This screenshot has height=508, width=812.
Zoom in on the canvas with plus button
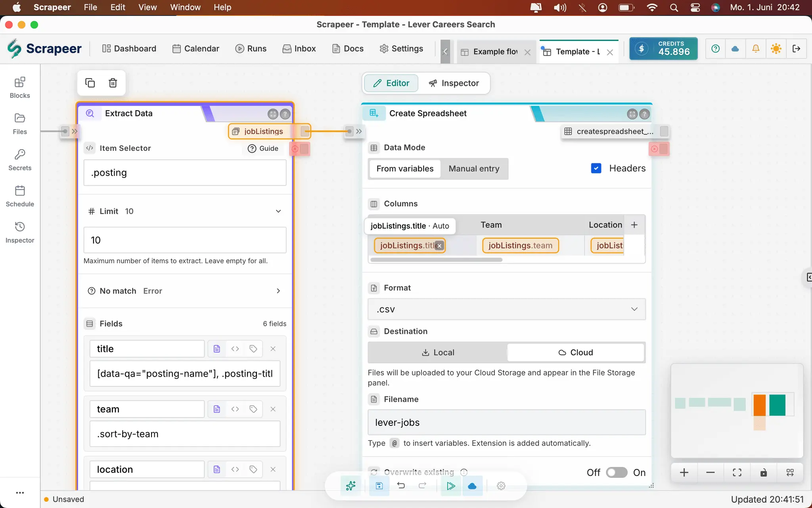684,472
